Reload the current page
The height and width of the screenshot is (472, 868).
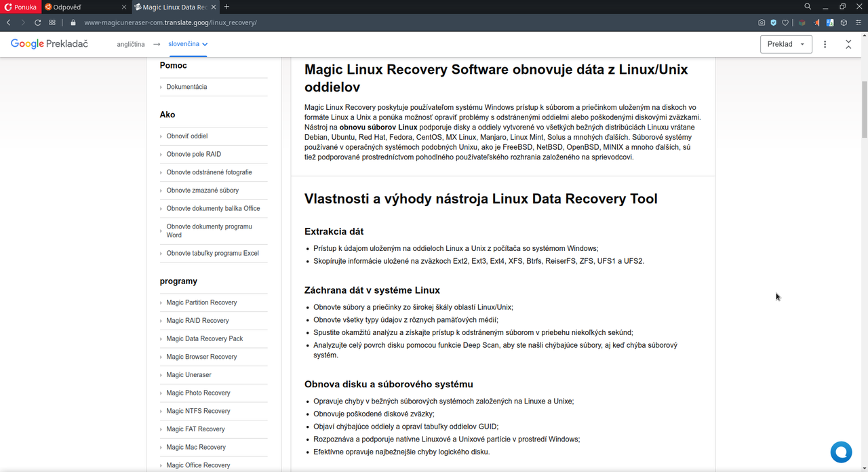tap(38, 22)
